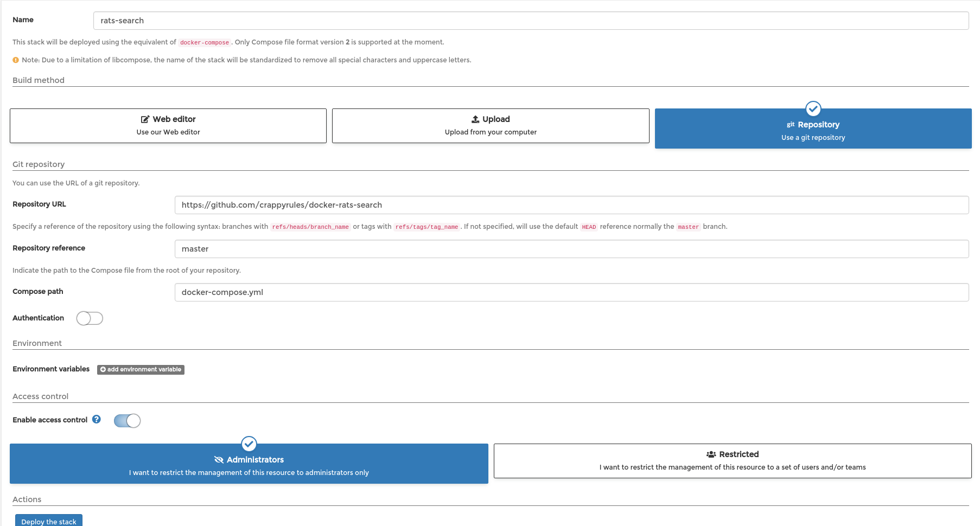Click the Compose path field
Viewport: 980px width, 526px height.
(571, 292)
